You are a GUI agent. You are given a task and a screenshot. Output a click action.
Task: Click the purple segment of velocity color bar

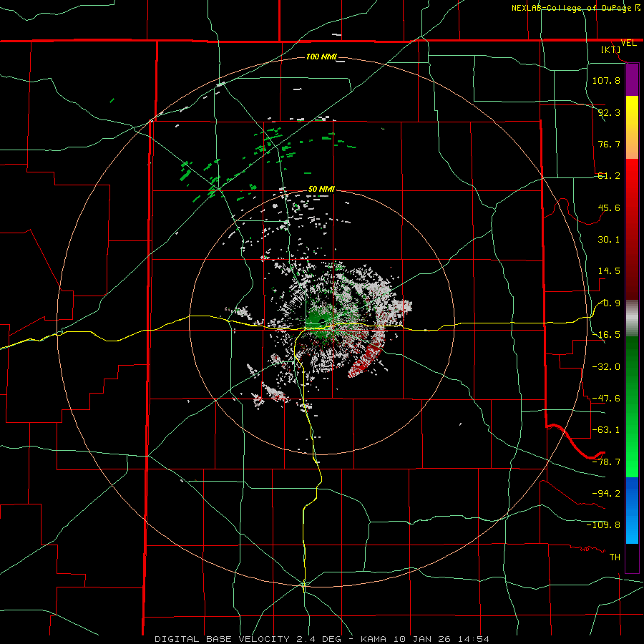(632, 80)
